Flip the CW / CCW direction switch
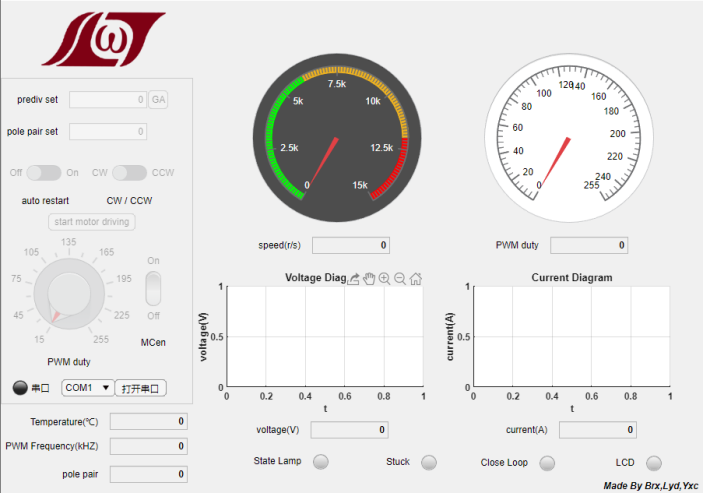Viewport: 704px width, 494px height. [x=130, y=173]
